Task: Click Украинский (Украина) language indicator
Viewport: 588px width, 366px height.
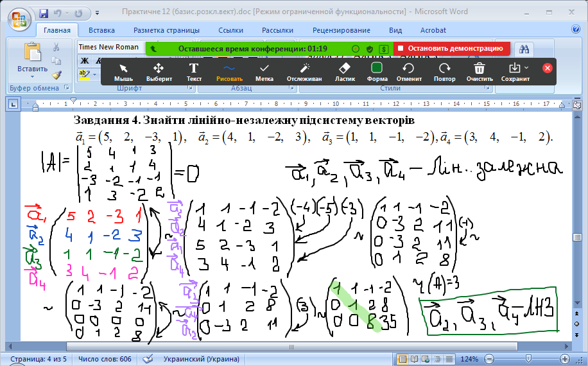Action: pos(202,359)
